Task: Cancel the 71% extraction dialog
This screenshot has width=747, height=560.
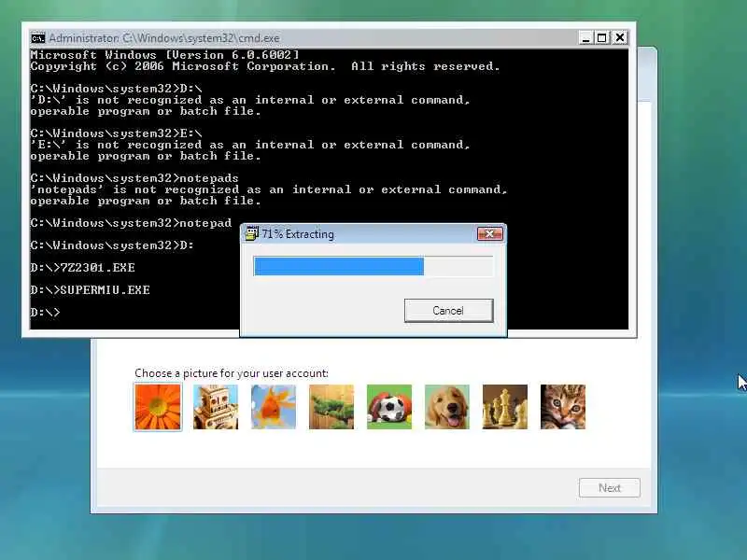Action: pos(448,311)
